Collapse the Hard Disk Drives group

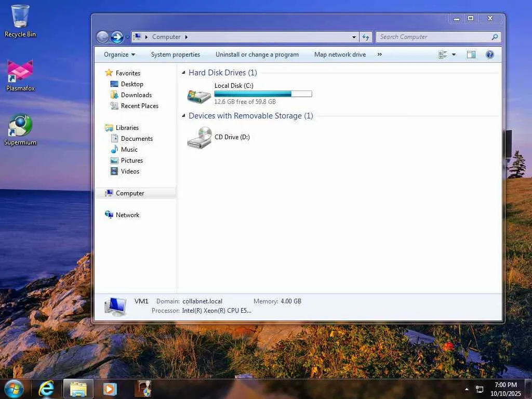tap(183, 72)
